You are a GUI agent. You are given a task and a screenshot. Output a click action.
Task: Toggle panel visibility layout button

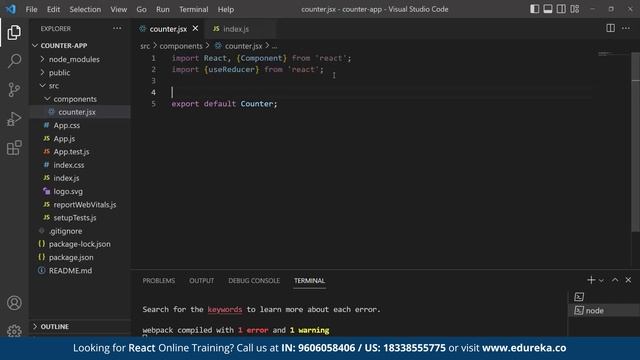548,9
